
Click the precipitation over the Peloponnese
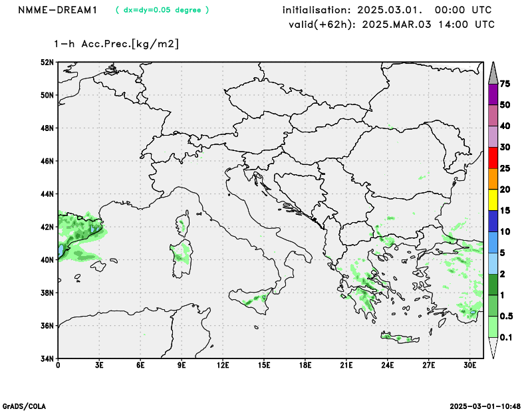(x=364, y=299)
